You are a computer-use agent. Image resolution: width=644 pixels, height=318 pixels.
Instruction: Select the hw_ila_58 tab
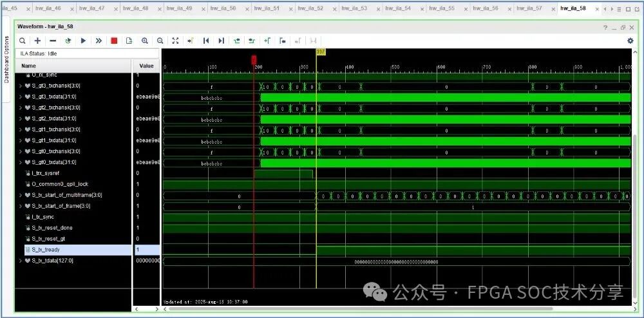click(573, 8)
